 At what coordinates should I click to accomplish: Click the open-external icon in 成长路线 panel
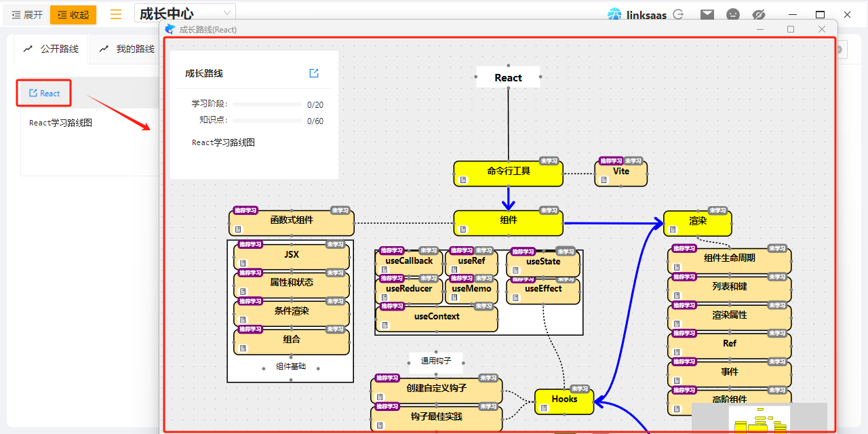[x=314, y=73]
